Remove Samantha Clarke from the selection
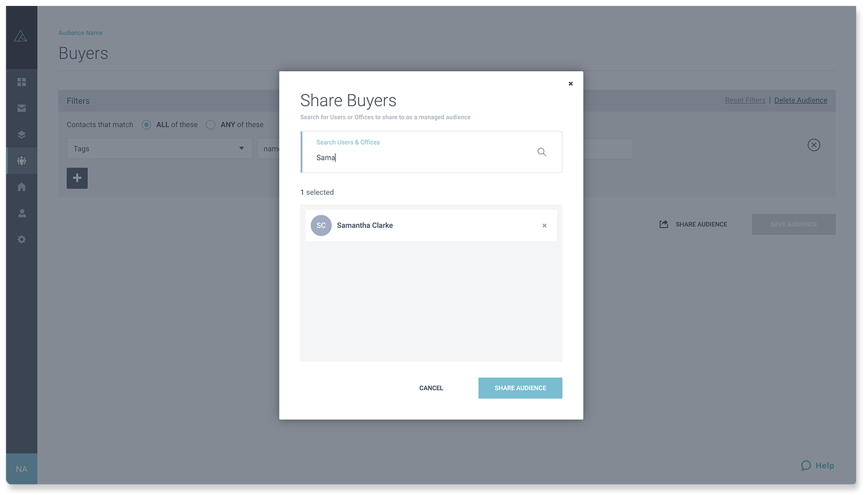868x495 pixels. coord(544,225)
